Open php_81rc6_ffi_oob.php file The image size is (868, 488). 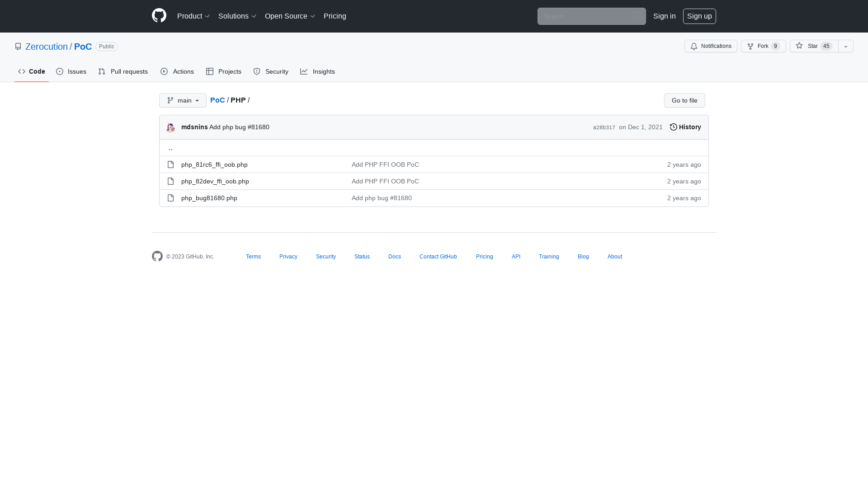tap(214, 164)
